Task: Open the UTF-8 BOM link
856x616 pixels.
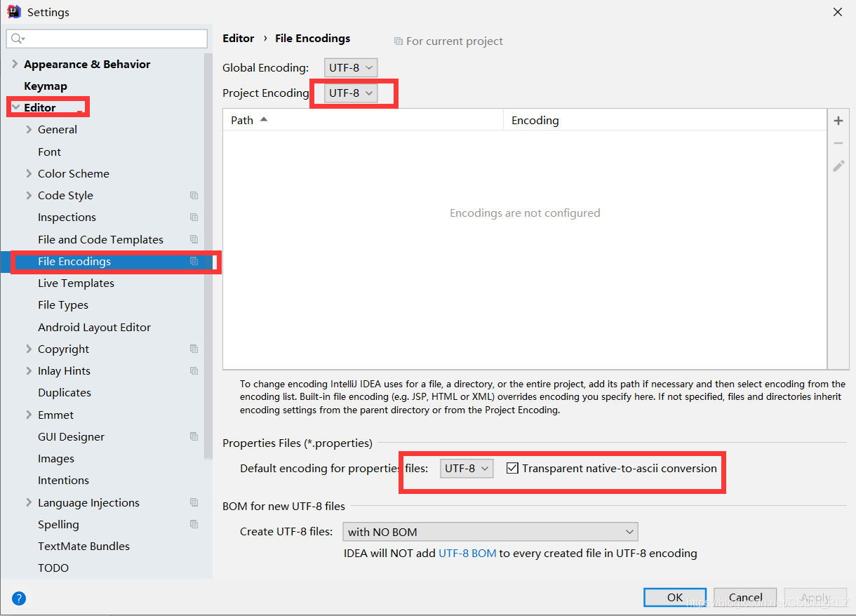Action: [467, 553]
